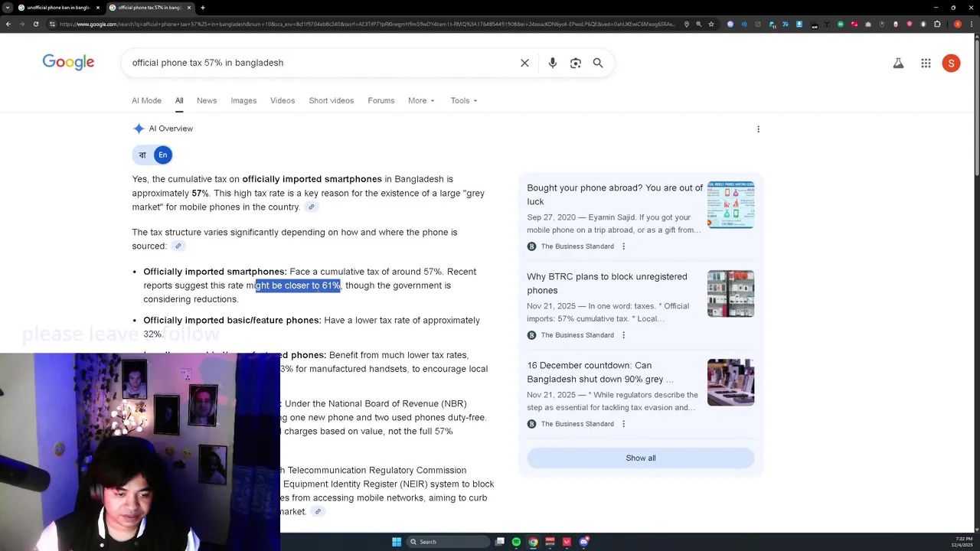Open Spotify from the taskbar
980x551 pixels.
[516, 542]
